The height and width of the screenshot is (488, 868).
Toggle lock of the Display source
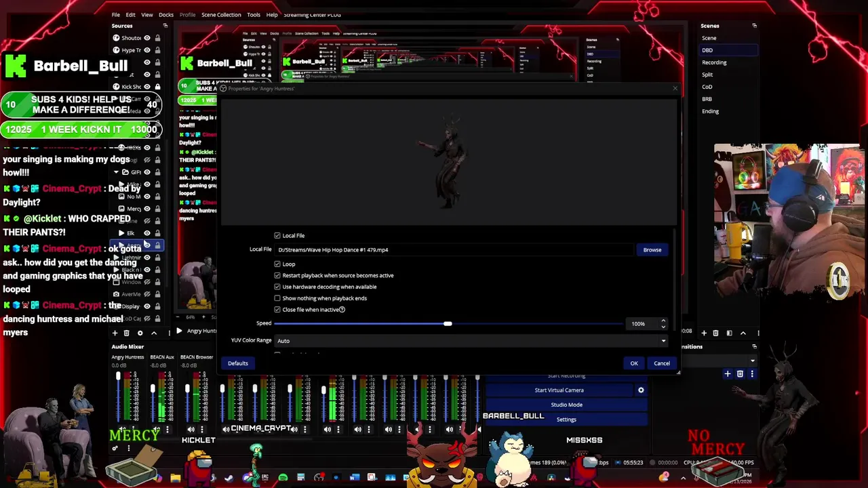point(157,306)
